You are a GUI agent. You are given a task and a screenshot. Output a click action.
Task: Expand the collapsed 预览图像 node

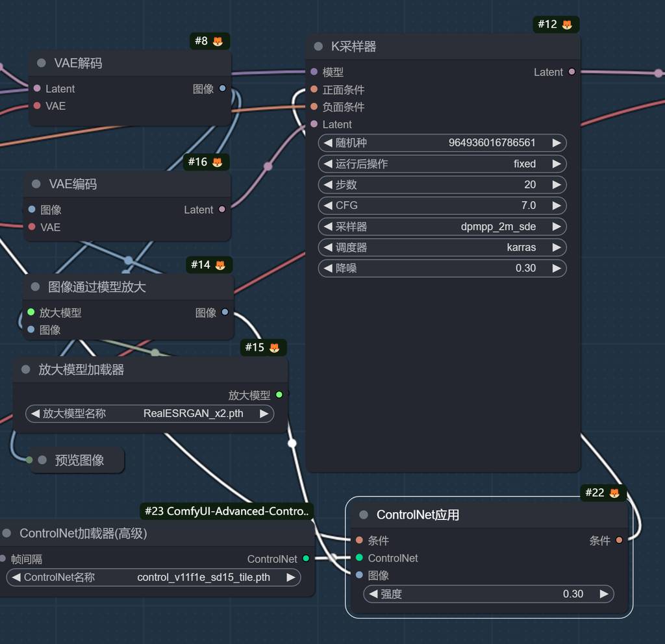pos(43,460)
